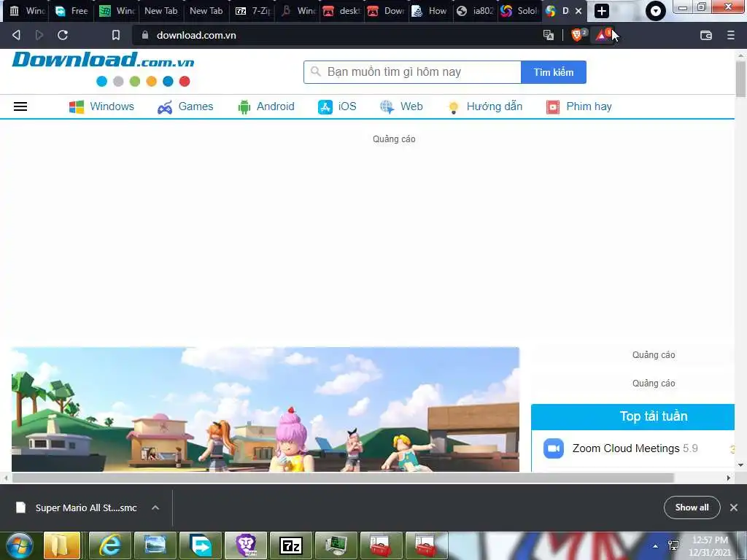Switch to the first New Tab
The height and width of the screenshot is (560, 747).
161,11
